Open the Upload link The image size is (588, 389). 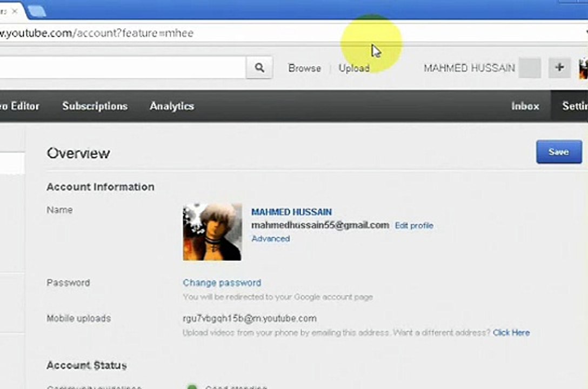click(x=354, y=68)
